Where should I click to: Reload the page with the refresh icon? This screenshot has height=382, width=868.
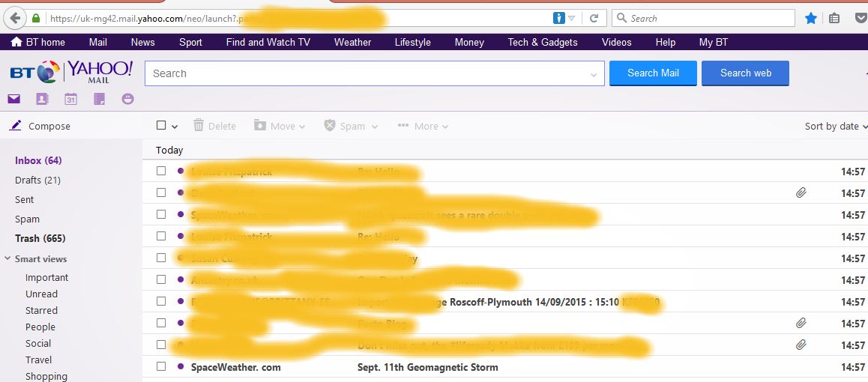(594, 18)
